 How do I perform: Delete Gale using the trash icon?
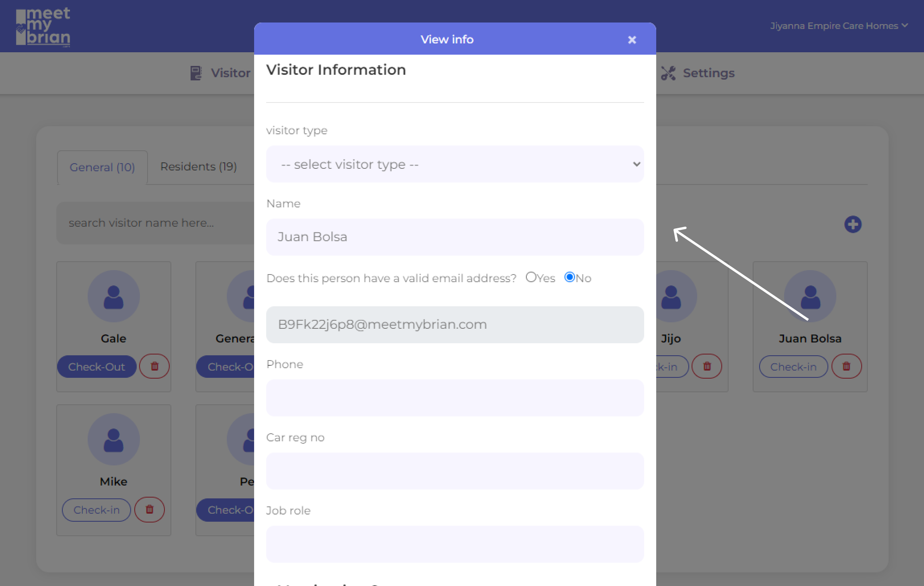154,366
